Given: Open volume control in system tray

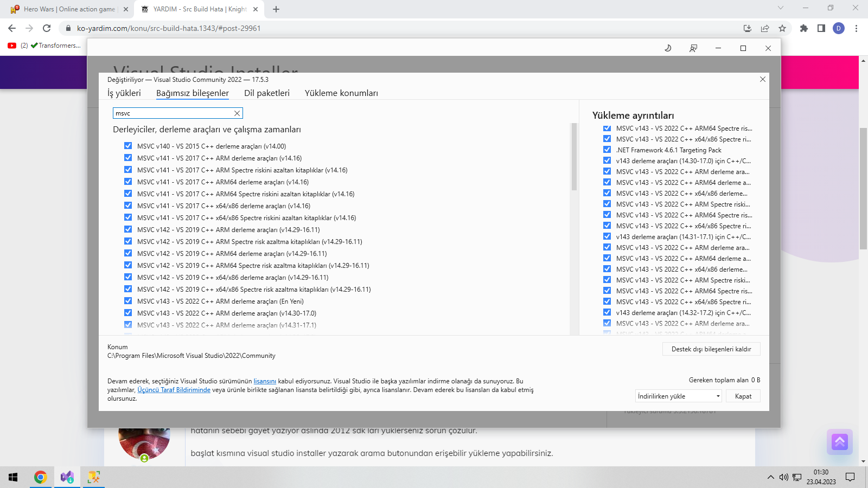Looking at the screenshot, I should click(783, 477).
